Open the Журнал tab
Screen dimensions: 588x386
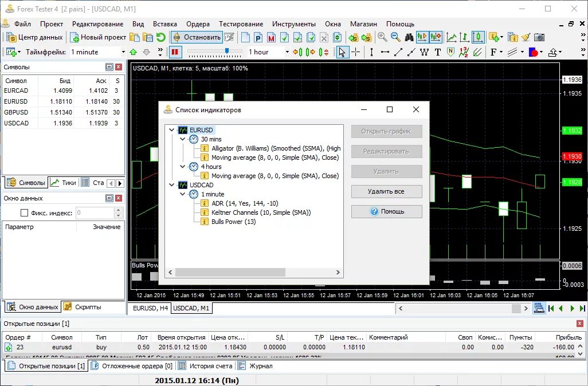click(x=256, y=366)
